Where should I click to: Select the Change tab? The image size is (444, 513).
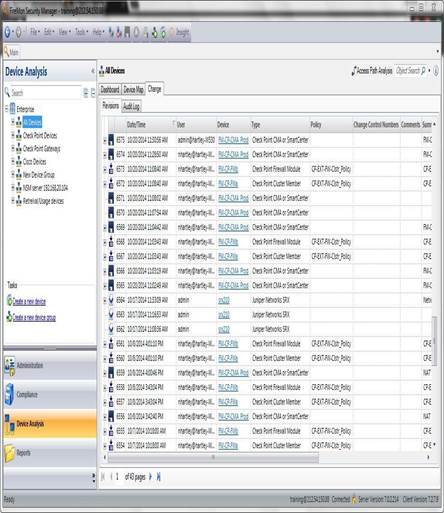pos(154,89)
